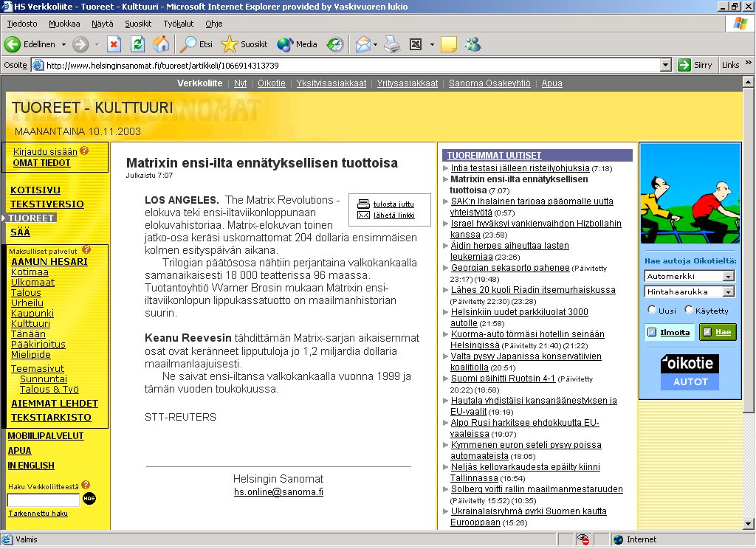Click the page icon in the address bar
756x549 pixels.
point(38,65)
